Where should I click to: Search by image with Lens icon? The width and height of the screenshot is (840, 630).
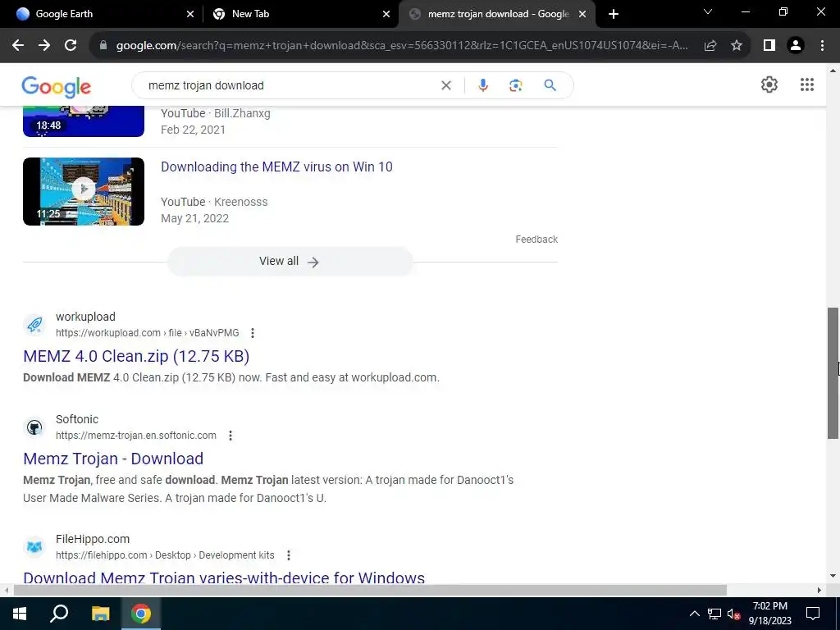click(x=515, y=85)
